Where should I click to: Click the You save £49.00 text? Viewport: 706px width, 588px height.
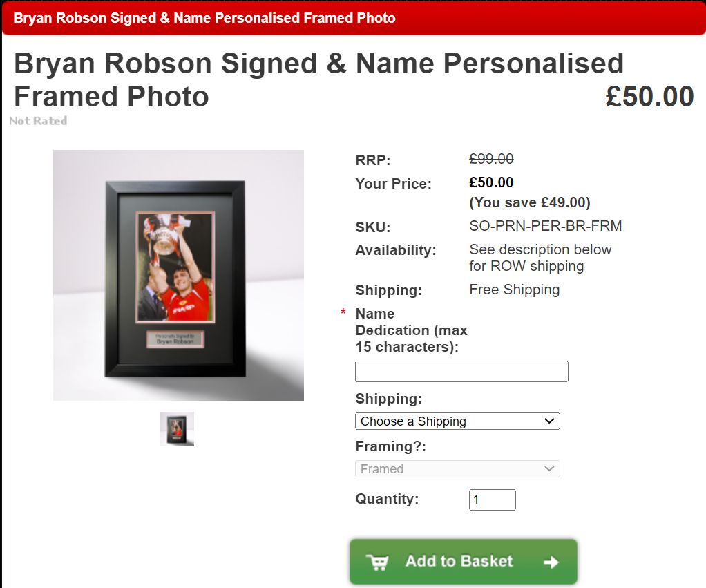(x=529, y=202)
